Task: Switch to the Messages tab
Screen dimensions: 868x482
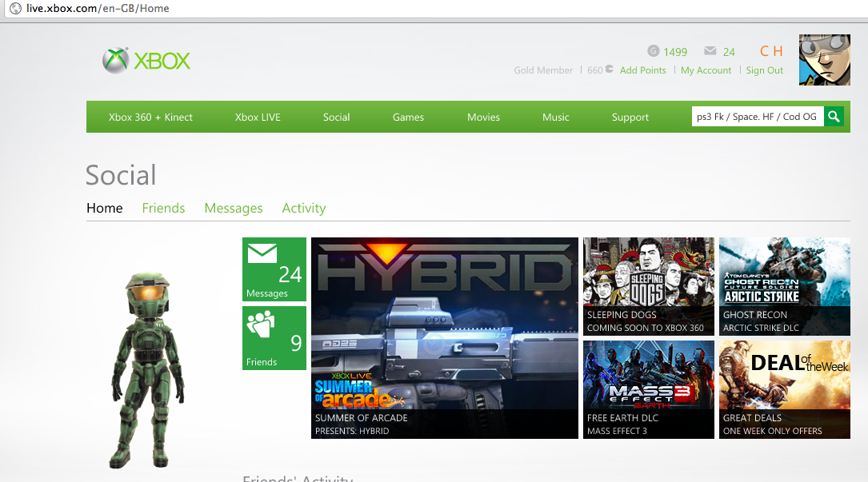Action: coord(234,208)
